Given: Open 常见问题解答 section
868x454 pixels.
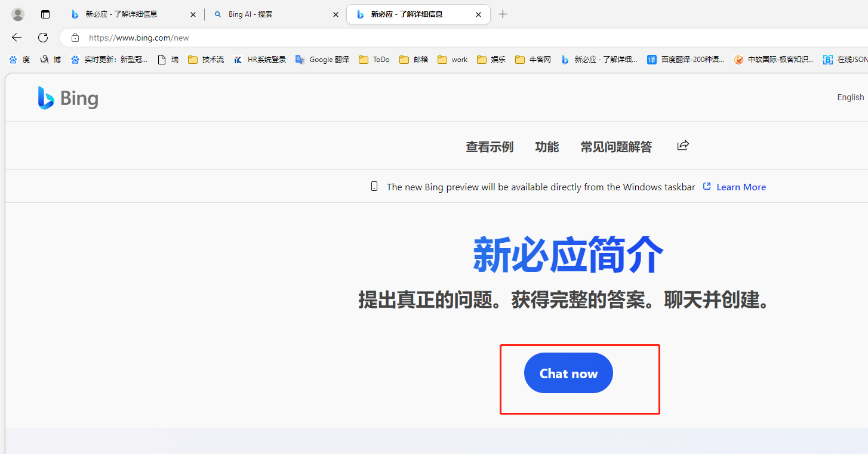Looking at the screenshot, I should click(x=616, y=147).
